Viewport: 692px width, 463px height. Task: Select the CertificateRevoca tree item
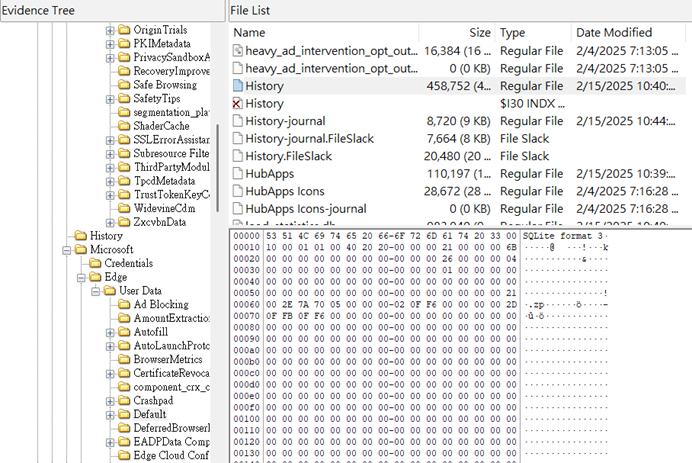tap(172, 373)
